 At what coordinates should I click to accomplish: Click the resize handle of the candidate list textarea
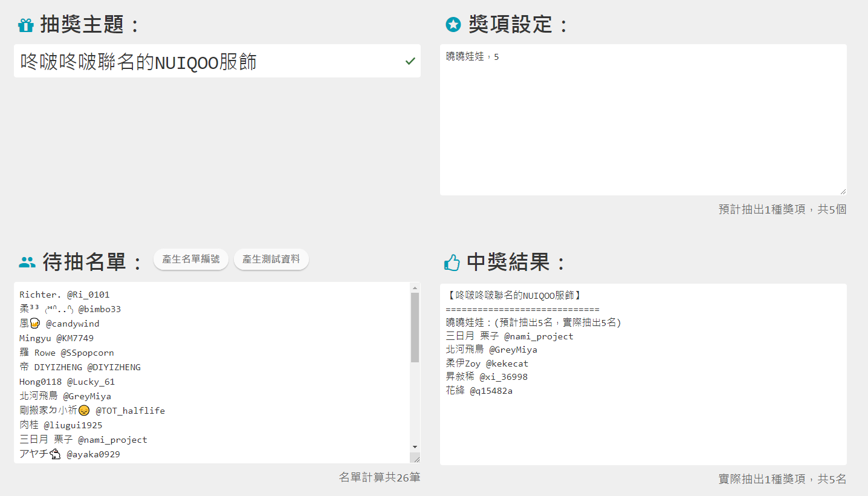pos(416,458)
